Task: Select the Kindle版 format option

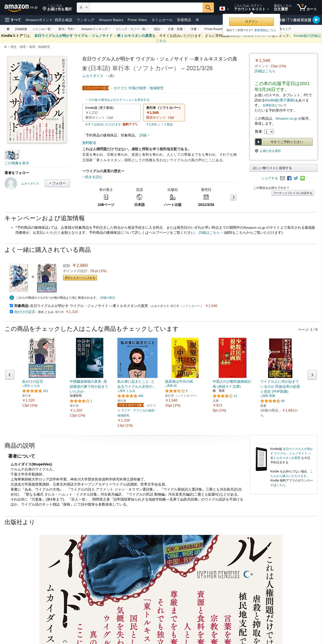Action: pyautogui.click(x=111, y=113)
